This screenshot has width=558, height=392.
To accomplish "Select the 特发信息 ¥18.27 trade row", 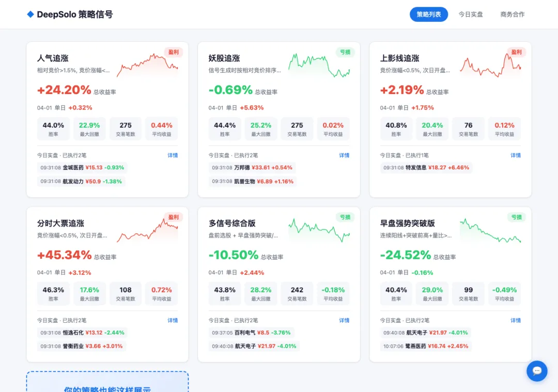I will (426, 167).
